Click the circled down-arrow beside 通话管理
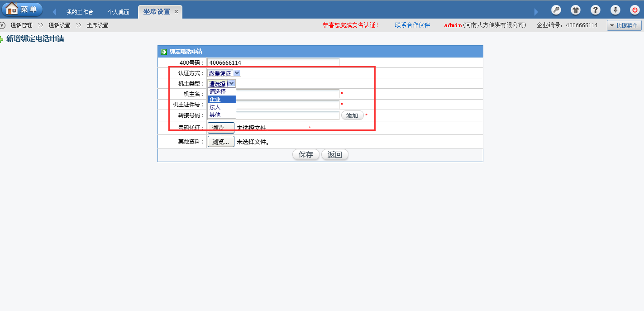 3,25
